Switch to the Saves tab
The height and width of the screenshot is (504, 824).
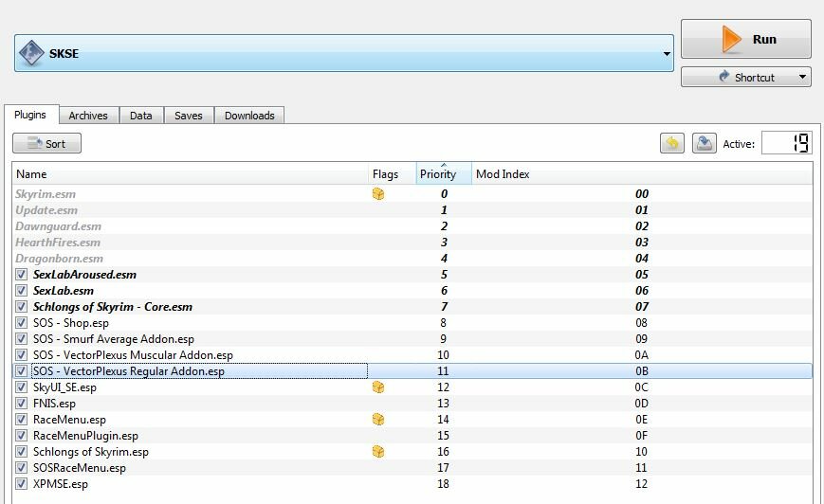(x=188, y=116)
